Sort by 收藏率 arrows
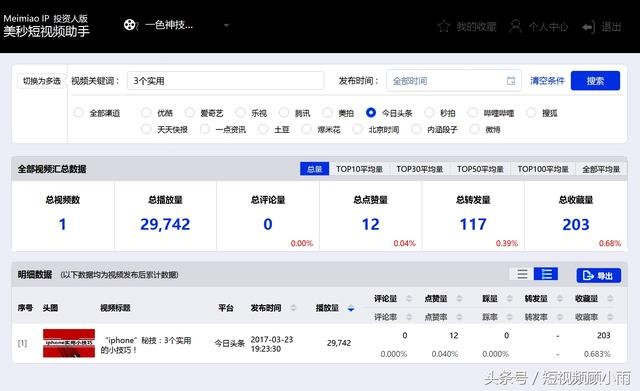Image resolution: width=640 pixels, height=391 pixels. click(x=610, y=317)
